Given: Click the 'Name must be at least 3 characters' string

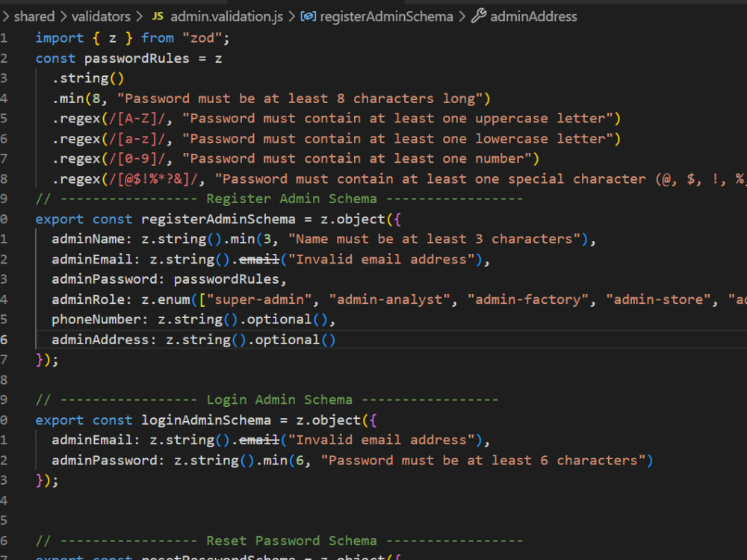Looking at the screenshot, I should click(434, 239).
